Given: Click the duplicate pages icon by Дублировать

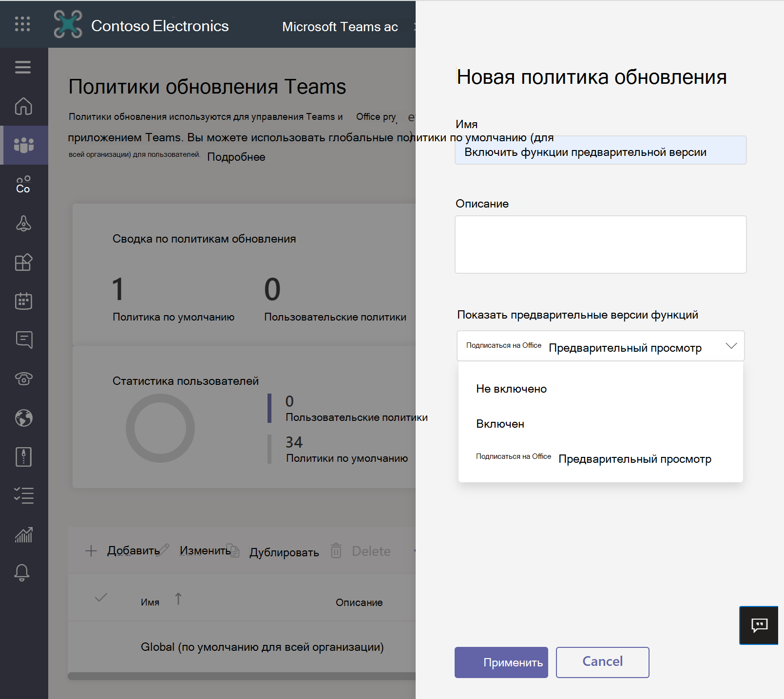Looking at the screenshot, I should tap(234, 550).
